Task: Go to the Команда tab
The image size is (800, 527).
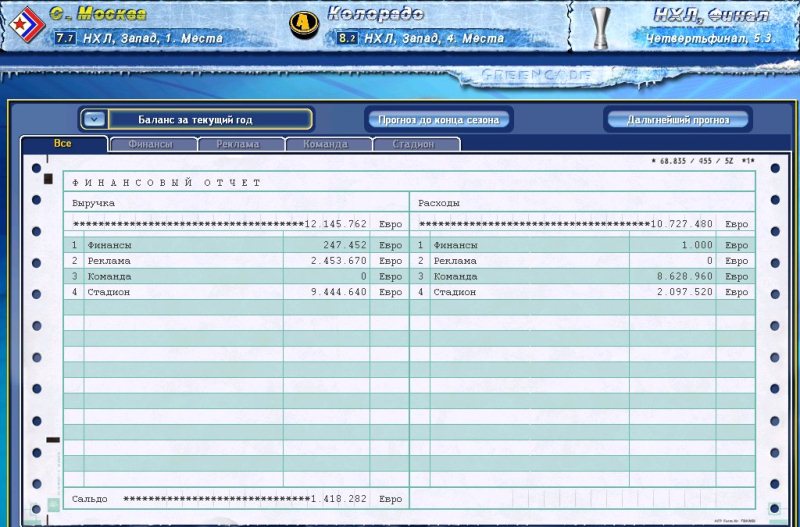Action: tap(325, 144)
